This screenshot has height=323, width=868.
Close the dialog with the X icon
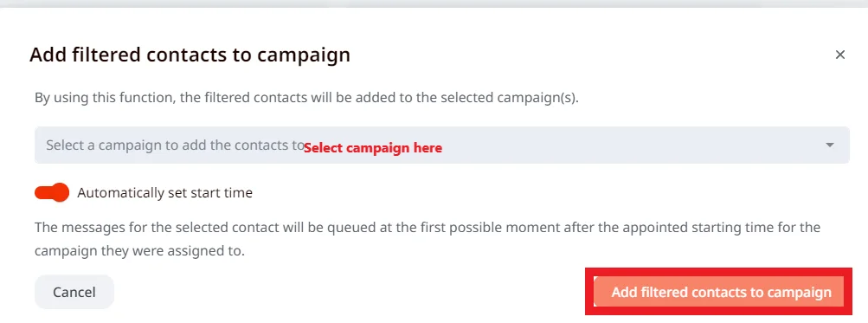(839, 55)
